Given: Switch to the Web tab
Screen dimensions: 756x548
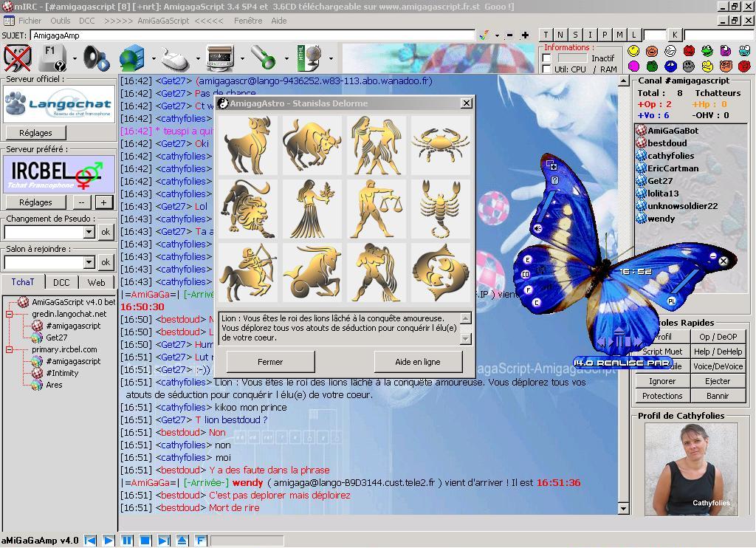Looking at the screenshot, I should point(96,282).
